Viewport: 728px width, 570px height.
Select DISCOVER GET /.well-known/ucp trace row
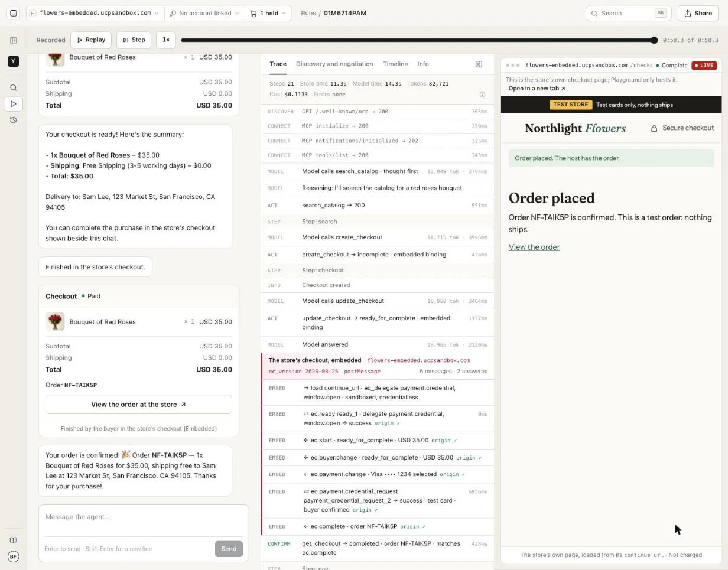click(x=378, y=112)
